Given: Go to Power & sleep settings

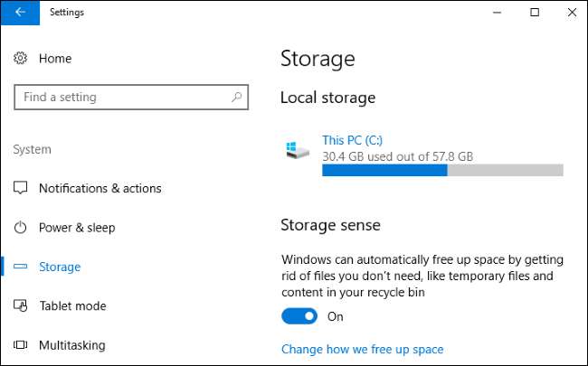Looking at the screenshot, I should [77, 228].
